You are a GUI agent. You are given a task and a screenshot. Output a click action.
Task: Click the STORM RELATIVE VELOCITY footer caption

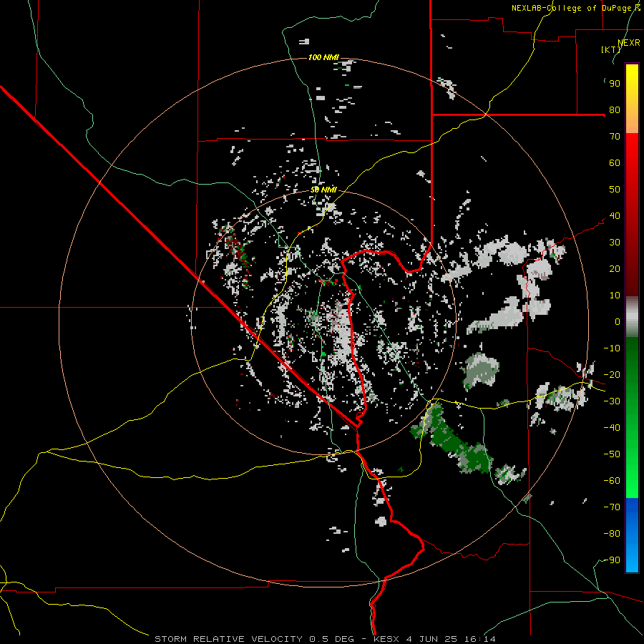325,639
